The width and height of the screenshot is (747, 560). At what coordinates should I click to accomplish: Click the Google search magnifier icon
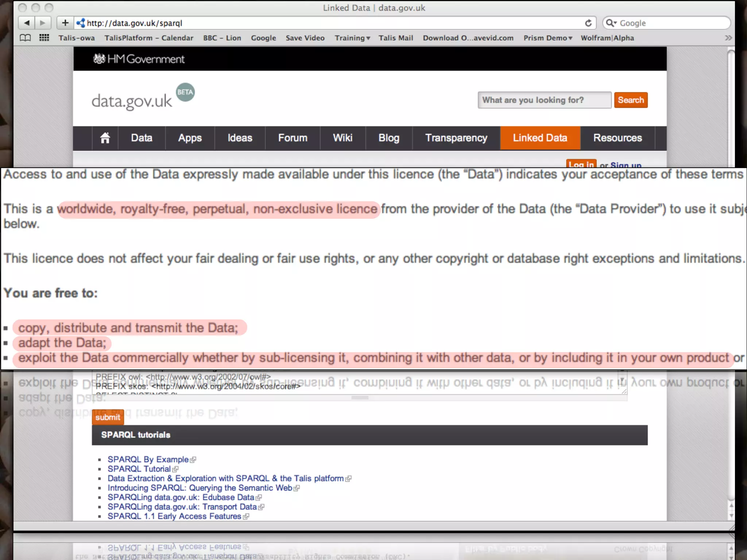[x=610, y=23]
